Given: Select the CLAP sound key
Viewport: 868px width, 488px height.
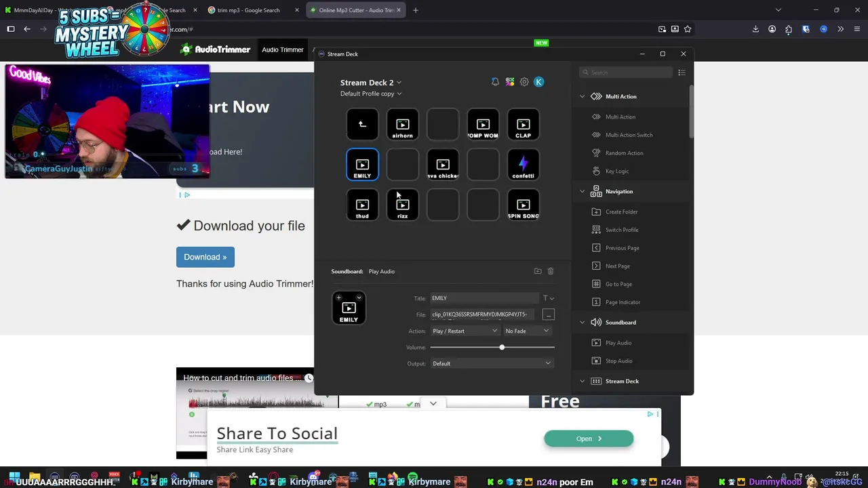Looking at the screenshot, I should (x=523, y=125).
